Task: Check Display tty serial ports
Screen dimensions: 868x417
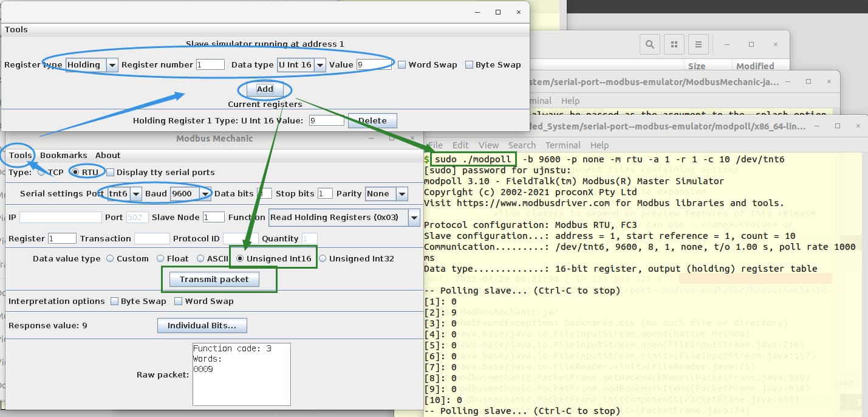Action: pos(111,172)
